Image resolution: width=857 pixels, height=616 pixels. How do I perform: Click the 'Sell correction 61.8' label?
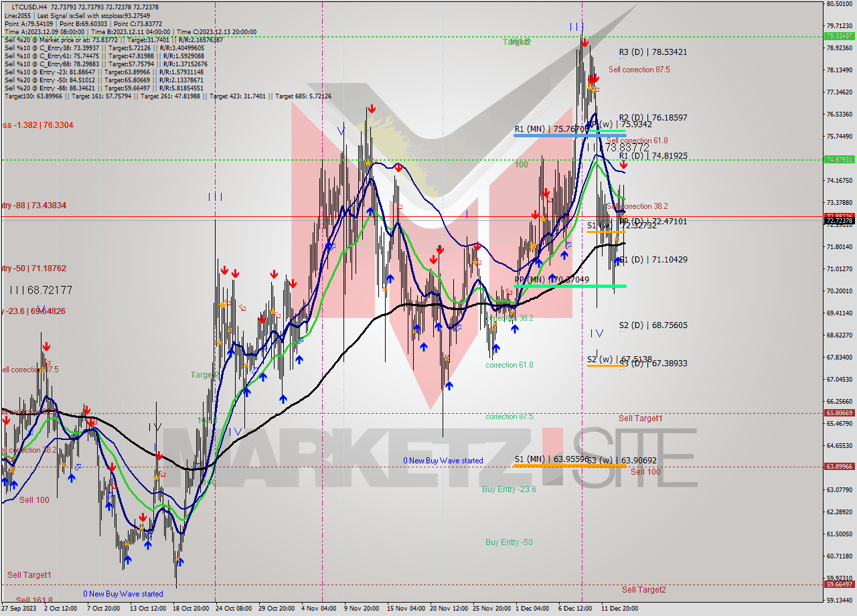pyautogui.click(x=637, y=141)
